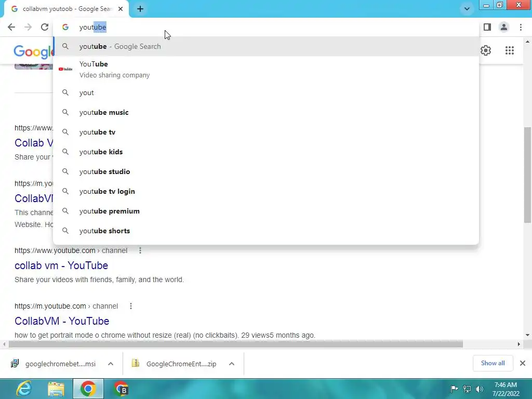
Task: Click Google Chrome taskbar icon
Action: click(88, 389)
